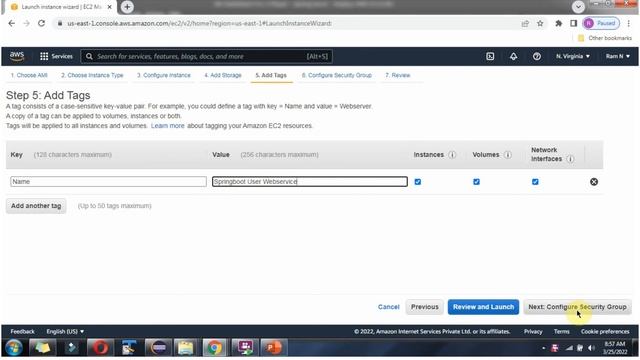640x360 pixels.
Task: Open the Ram N account dropdown
Action: 618,56
